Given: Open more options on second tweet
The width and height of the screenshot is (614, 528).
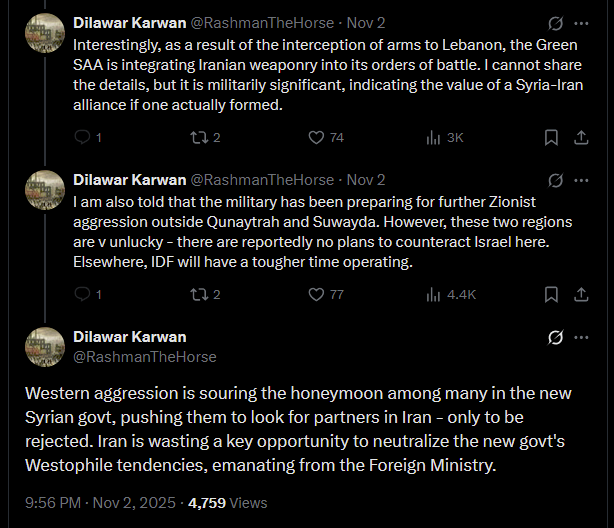Looking at the screenshot, I should (583, 180).
